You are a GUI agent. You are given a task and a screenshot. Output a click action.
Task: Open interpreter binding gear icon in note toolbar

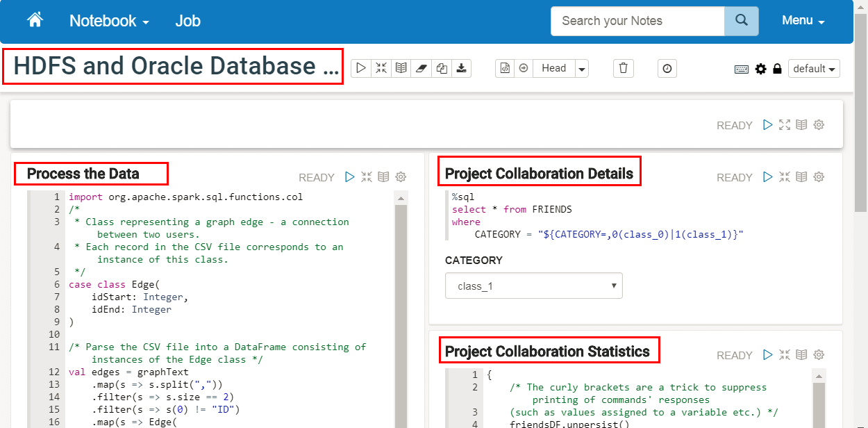pos(761,69)
